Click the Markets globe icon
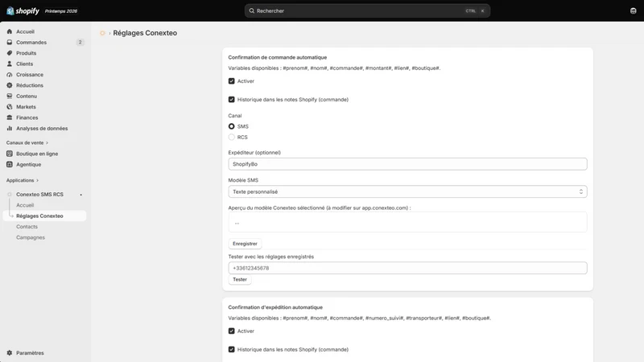The height and width of the screenshot is (362, 644). tap(10, 107)
